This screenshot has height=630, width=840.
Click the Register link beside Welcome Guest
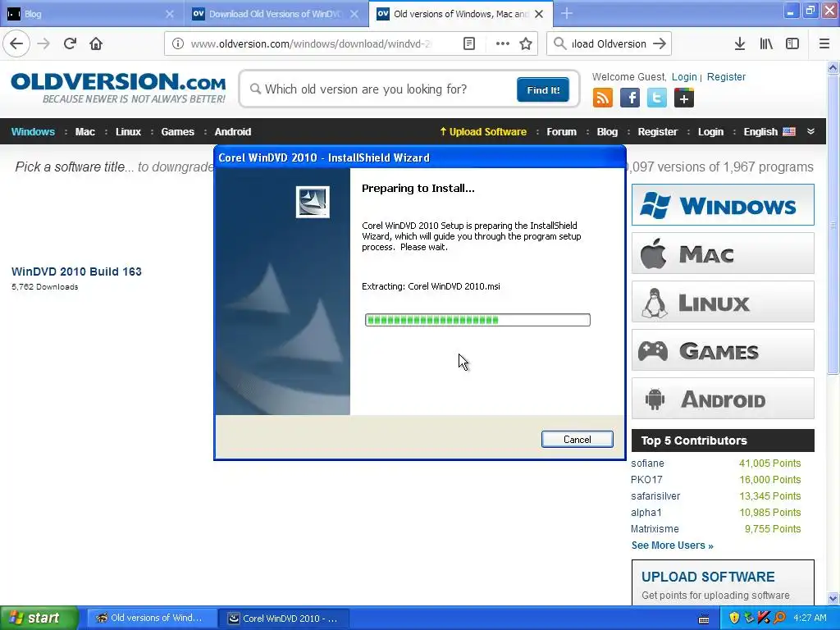726,76
